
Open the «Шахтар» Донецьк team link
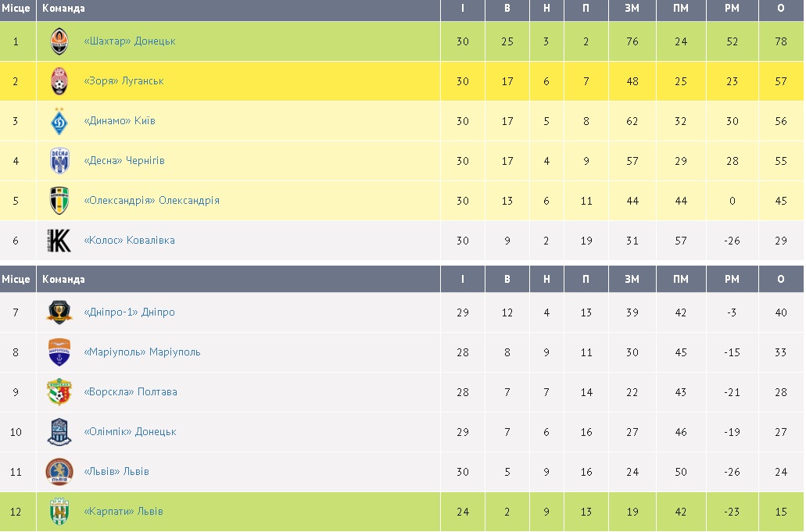click(129, 41)
